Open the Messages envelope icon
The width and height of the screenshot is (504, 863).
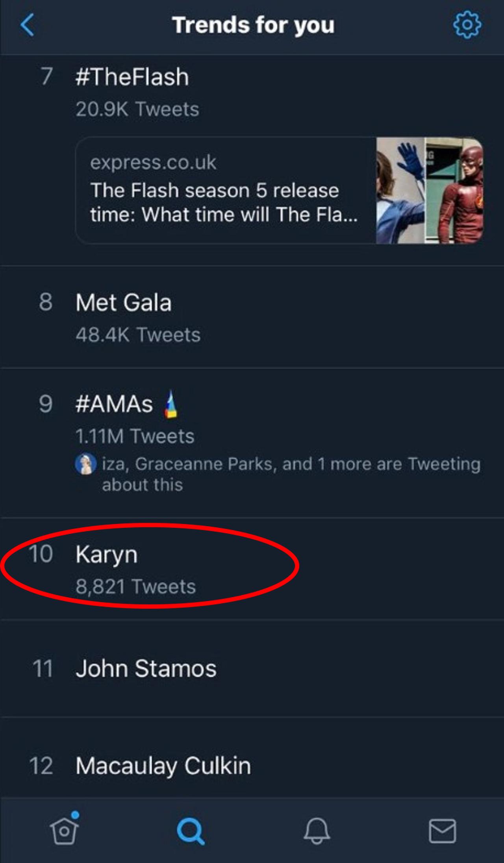(x=442, y=830)
